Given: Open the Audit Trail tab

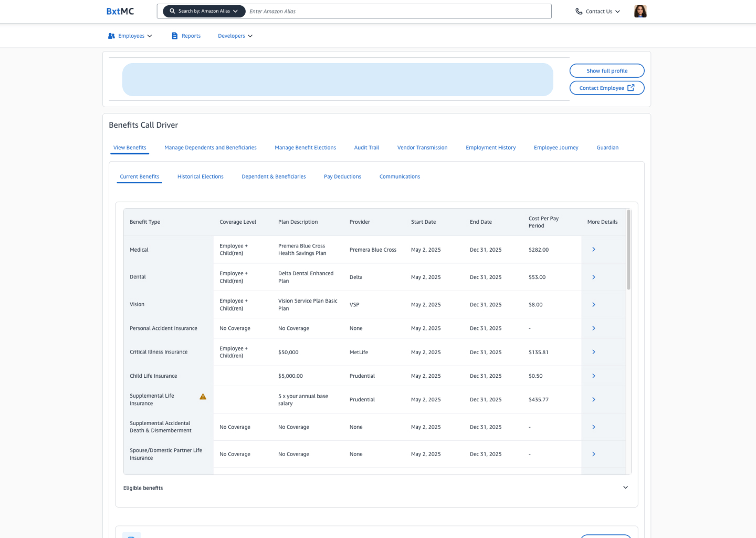Looking at the screenshot, I should click(366, 148).
